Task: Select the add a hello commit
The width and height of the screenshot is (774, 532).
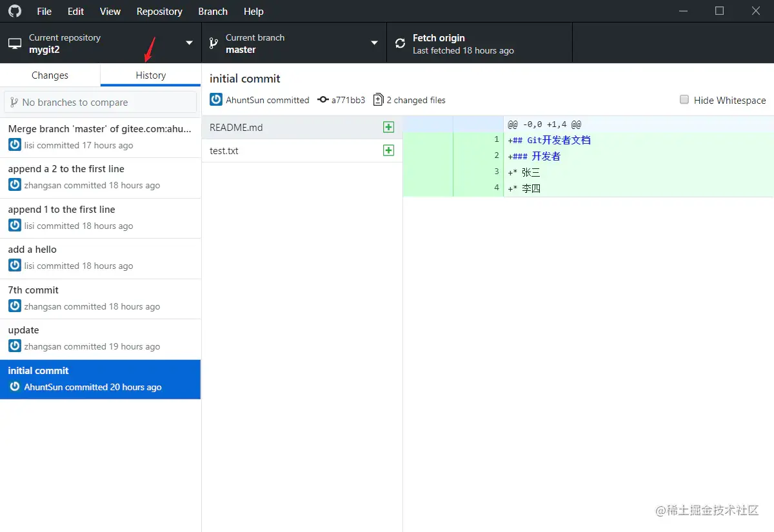Action: [x=101, y=258]
